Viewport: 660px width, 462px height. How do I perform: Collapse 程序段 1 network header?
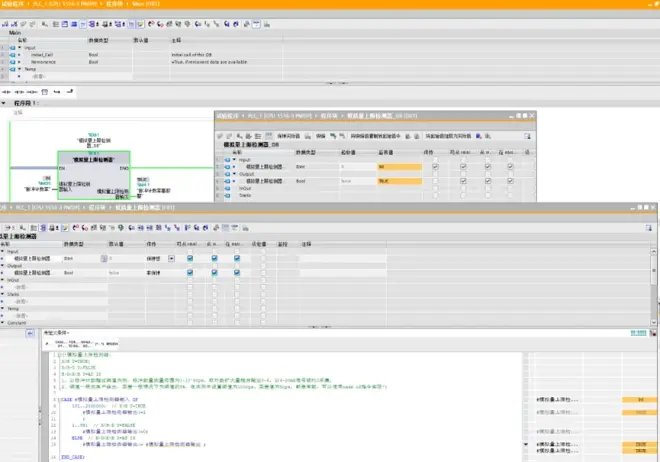pos(5,103)
